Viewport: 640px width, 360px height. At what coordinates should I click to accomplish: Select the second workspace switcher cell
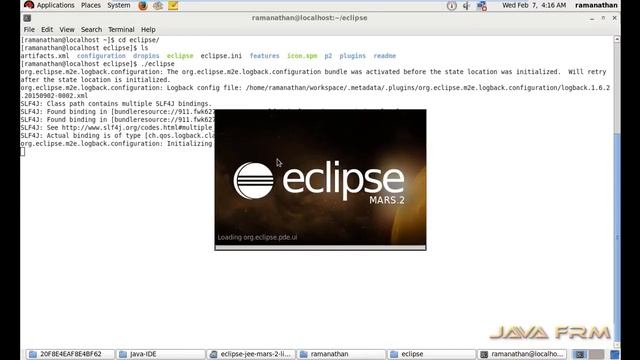click(x=596, y=354)
